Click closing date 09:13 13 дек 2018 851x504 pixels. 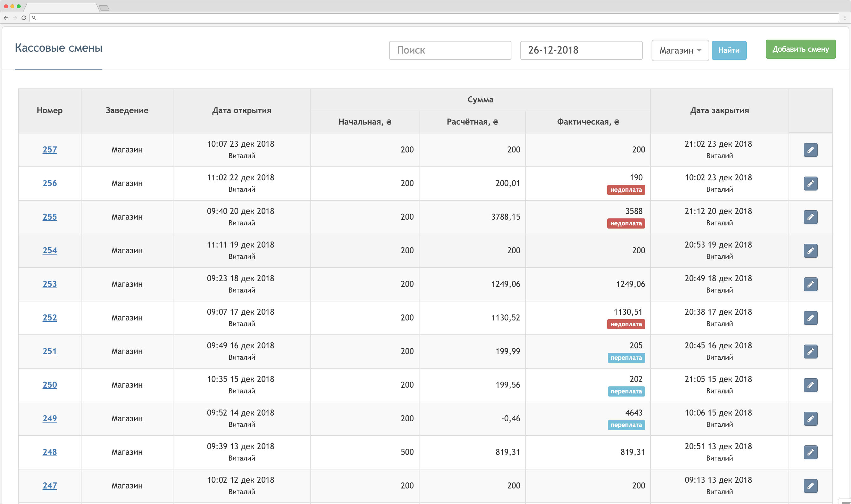coord(718,480)
